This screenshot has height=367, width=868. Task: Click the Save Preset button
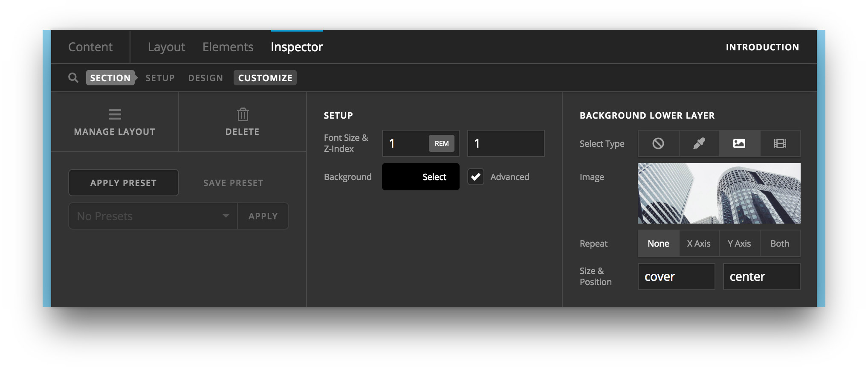tap(233, 183)
